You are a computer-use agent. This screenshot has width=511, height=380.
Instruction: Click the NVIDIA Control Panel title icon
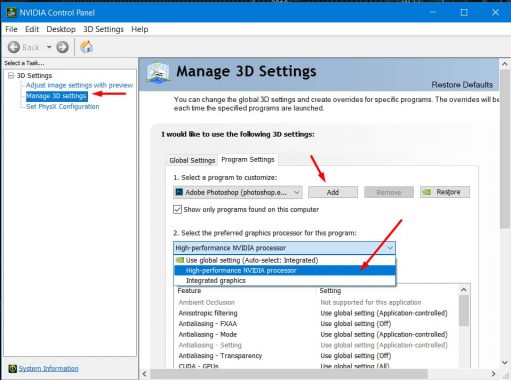click(11, 12)
